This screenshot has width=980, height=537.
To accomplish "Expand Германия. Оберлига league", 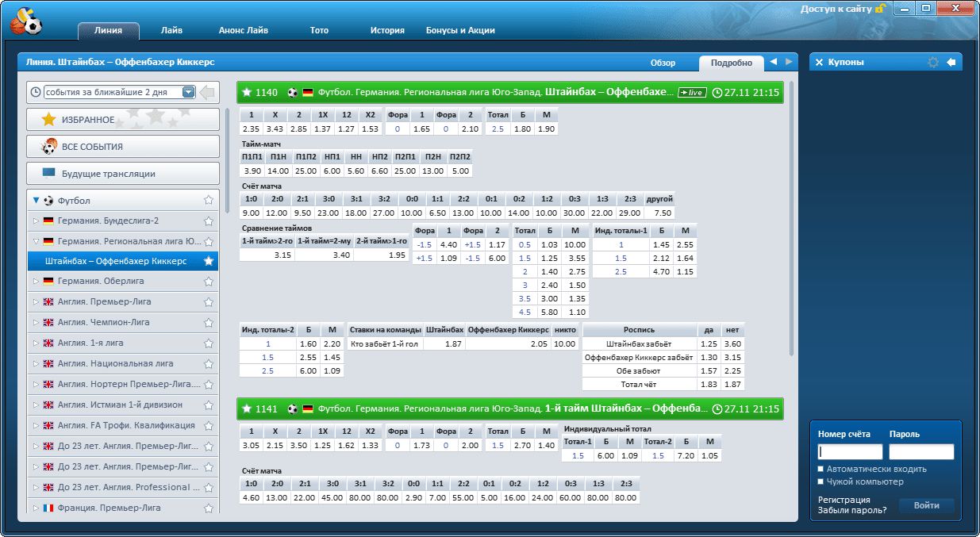I will tap(36, 282).
